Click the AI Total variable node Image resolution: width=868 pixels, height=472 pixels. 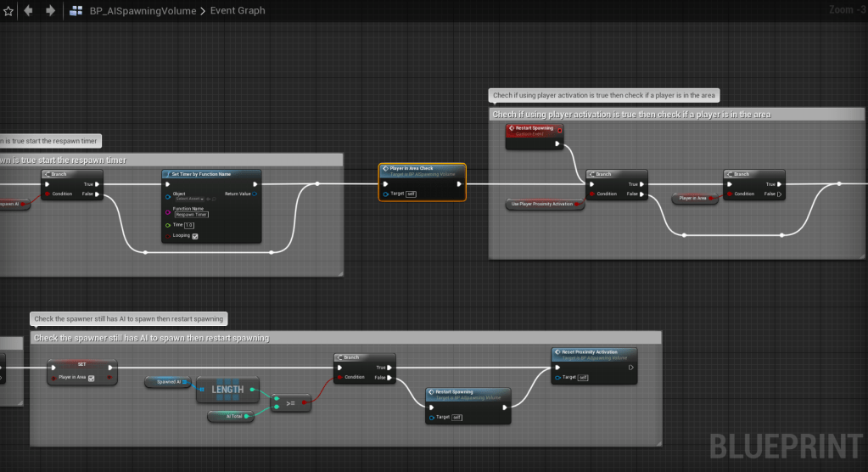(x=235, y=416)
